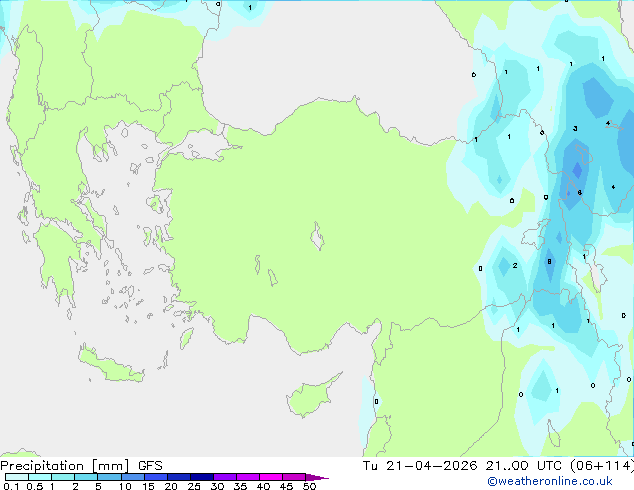Pick the 10–15 mm legend color swatch
634x490 pixels.
(x=132, y=477)
